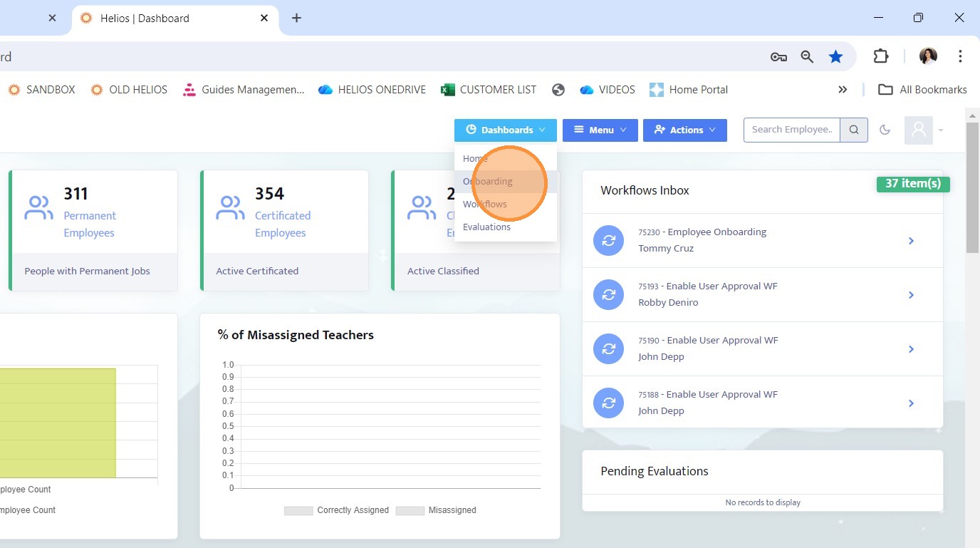Viewport: 980px width, 548px height.
Task: Expand workflow 75188 row arrow
Action: [x=911, y=403]
